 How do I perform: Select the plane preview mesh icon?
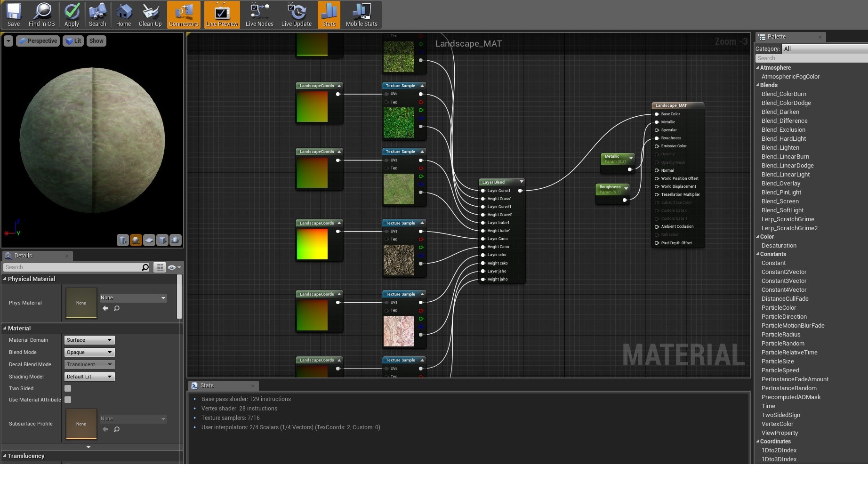149,240
